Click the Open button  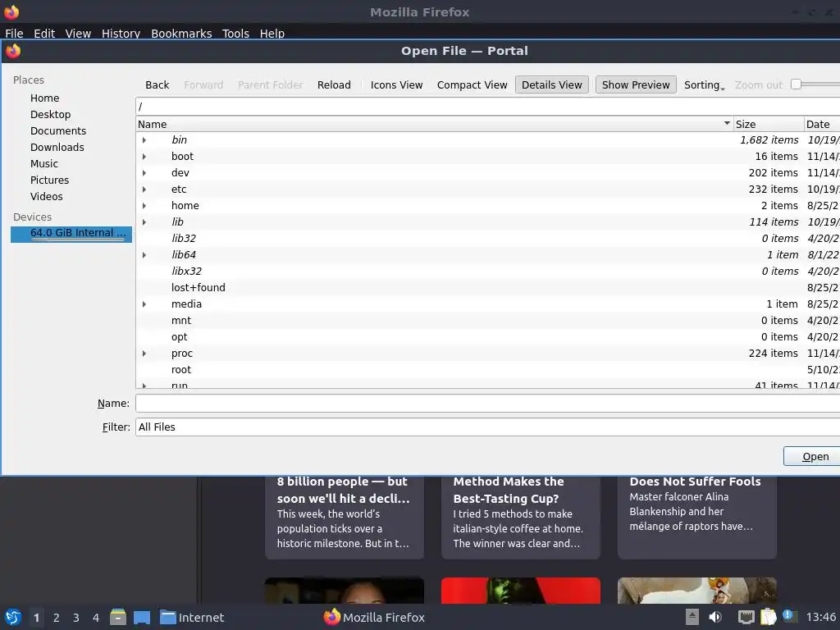(x=813, y=456)
